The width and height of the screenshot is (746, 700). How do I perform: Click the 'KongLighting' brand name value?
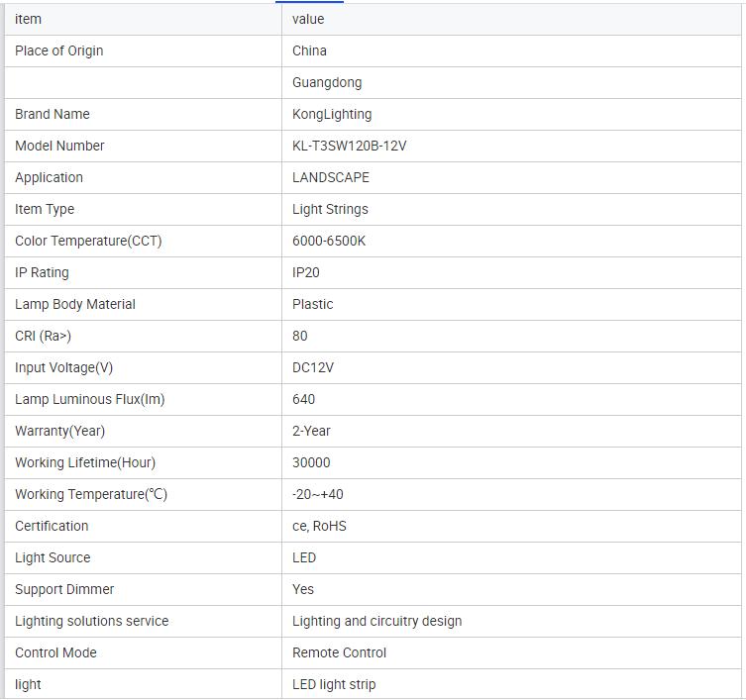(332, 114)
